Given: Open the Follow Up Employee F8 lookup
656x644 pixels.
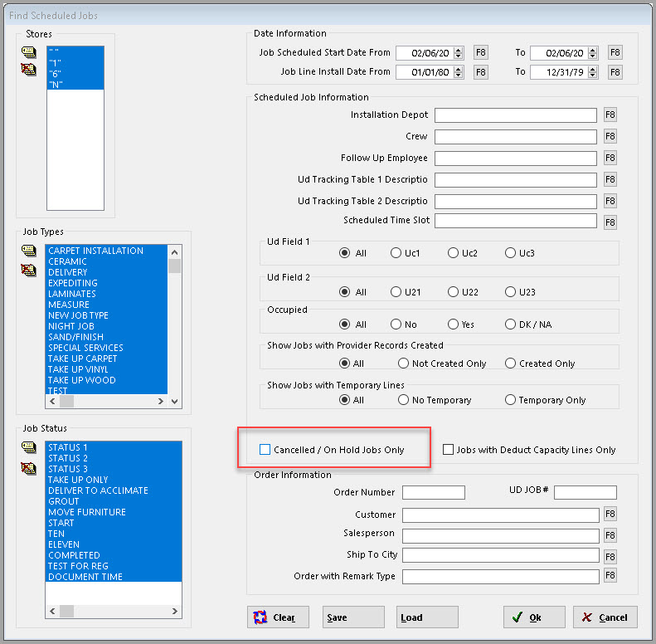Looking at the screenshot, I should 610,158.
